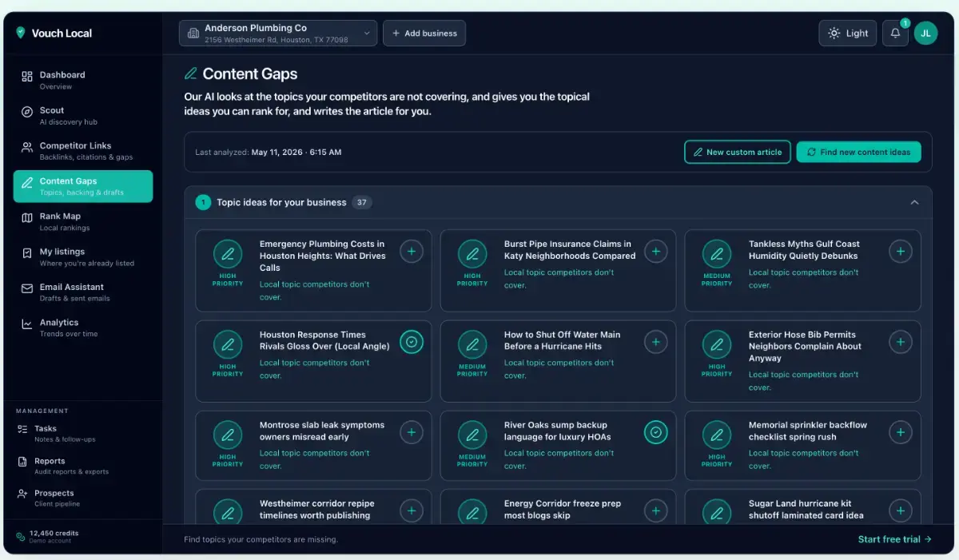The height and width of the screenshot is (560, 959).
Task: Open the Dashboard overview page
Action: (82, 80)
